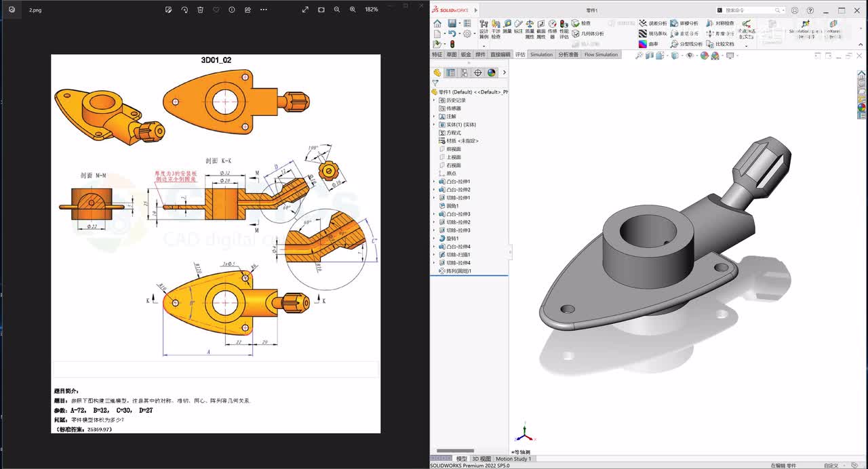Undo last action in SolidWorks
The width and height of the screenshot is (868, 469).
tap(452, 34)
